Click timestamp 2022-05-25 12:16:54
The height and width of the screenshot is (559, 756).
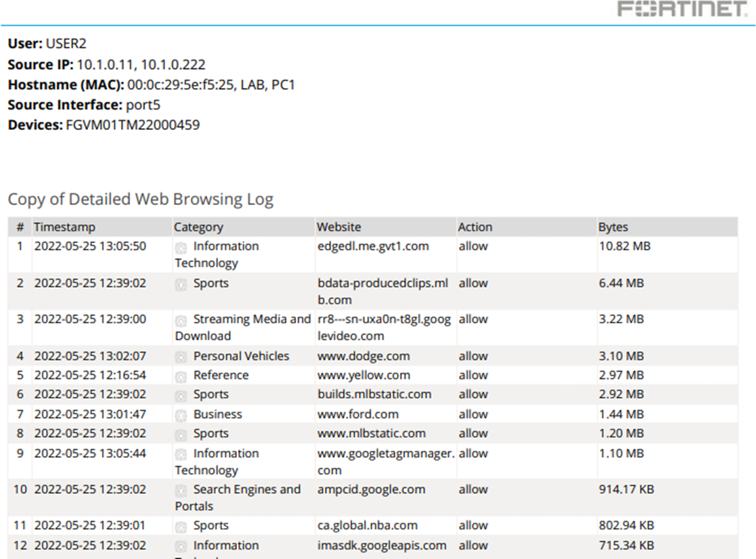pos(90,375)
